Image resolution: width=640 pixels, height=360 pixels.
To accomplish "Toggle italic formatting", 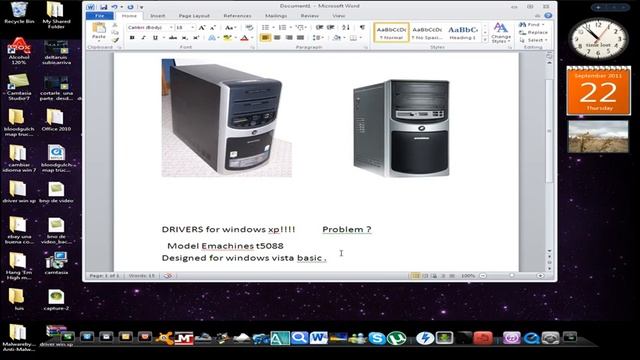I will [143, 38].
